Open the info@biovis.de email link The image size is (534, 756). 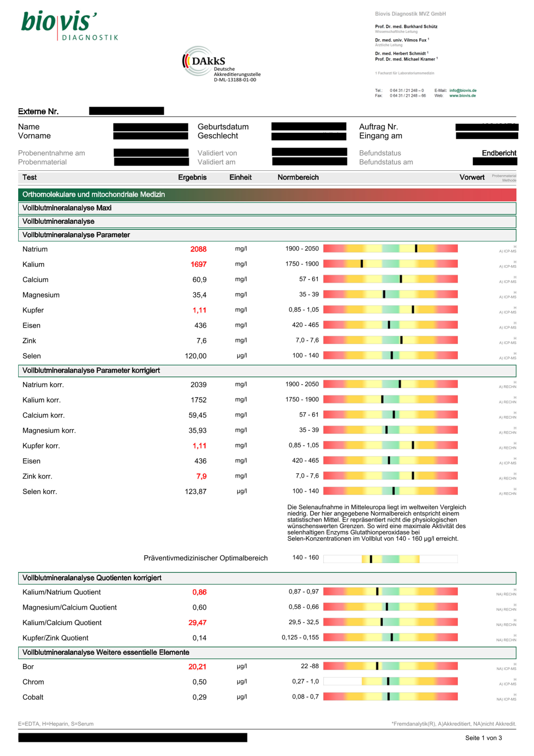[463, 90]
